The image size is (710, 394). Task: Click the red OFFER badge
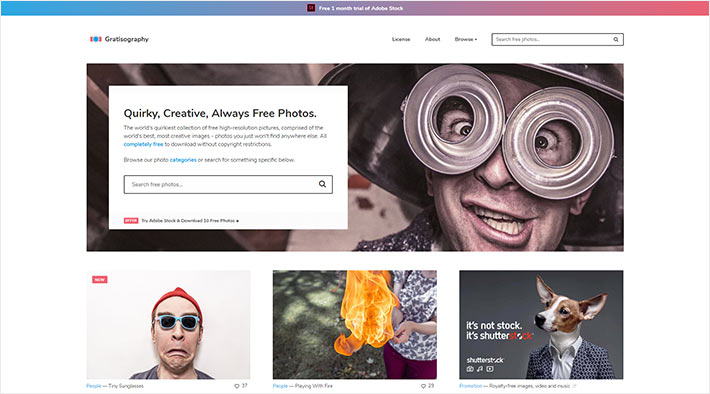coord(131,221)
